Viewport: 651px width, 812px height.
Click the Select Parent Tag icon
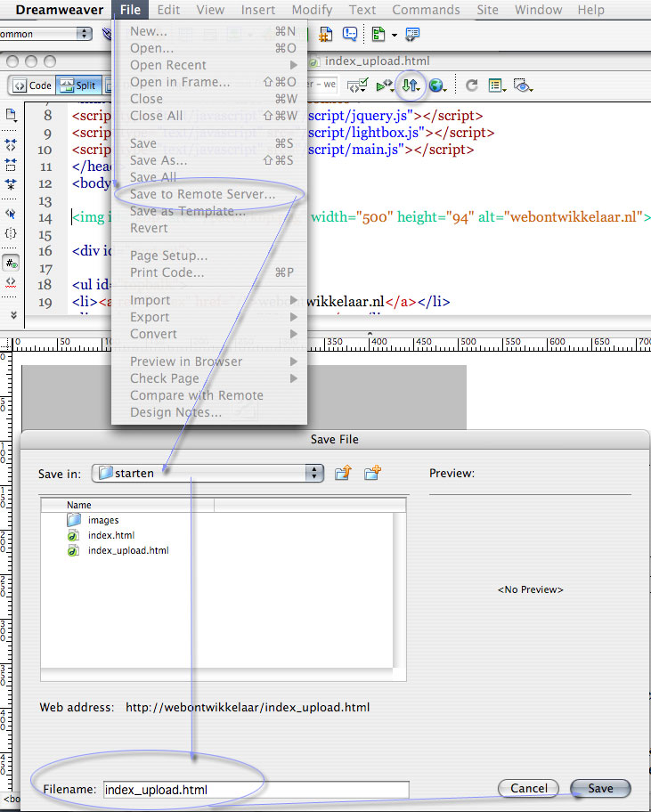click(x=11, y=213)
